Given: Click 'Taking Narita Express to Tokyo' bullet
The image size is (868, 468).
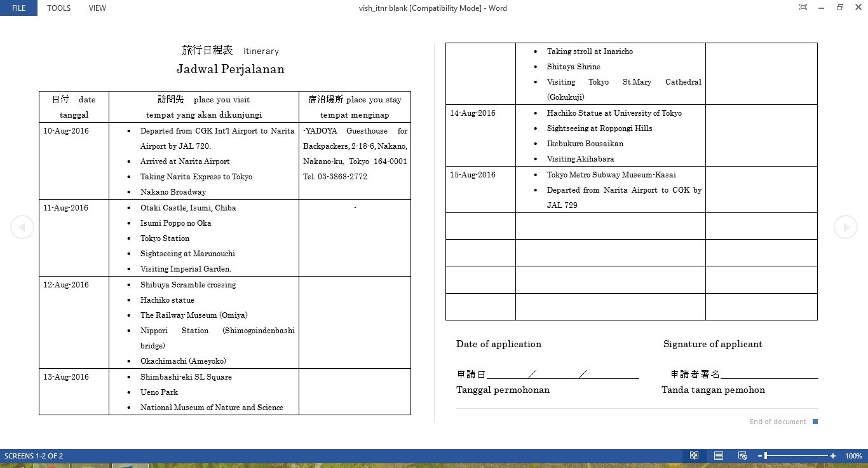Looking at the screenshot, I should pyautogui.click(x=196, y=177).
